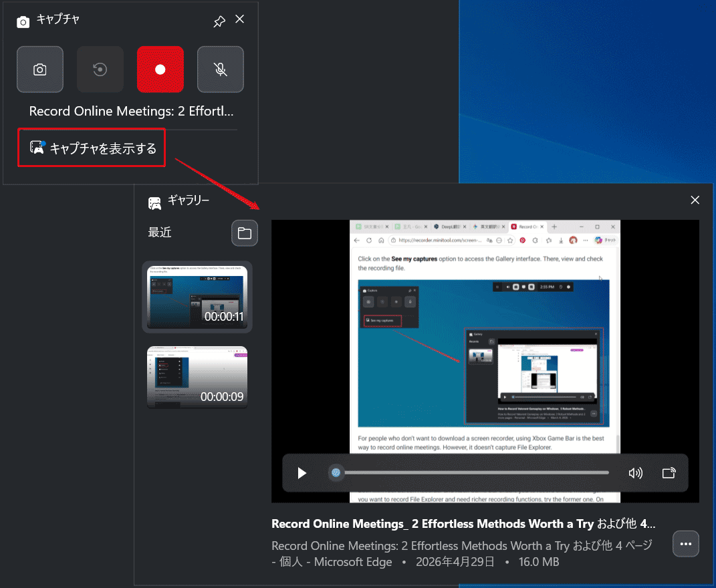The height and width of the screenshot is (588, 716).
Task: Select the 00:00:09 recording thumbnail
Action: pyautogui.click(x=197, y=377)
